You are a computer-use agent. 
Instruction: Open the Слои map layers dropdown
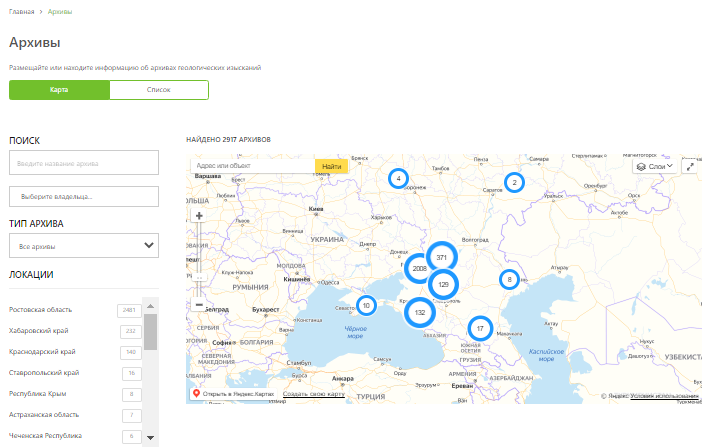point(655,166)
